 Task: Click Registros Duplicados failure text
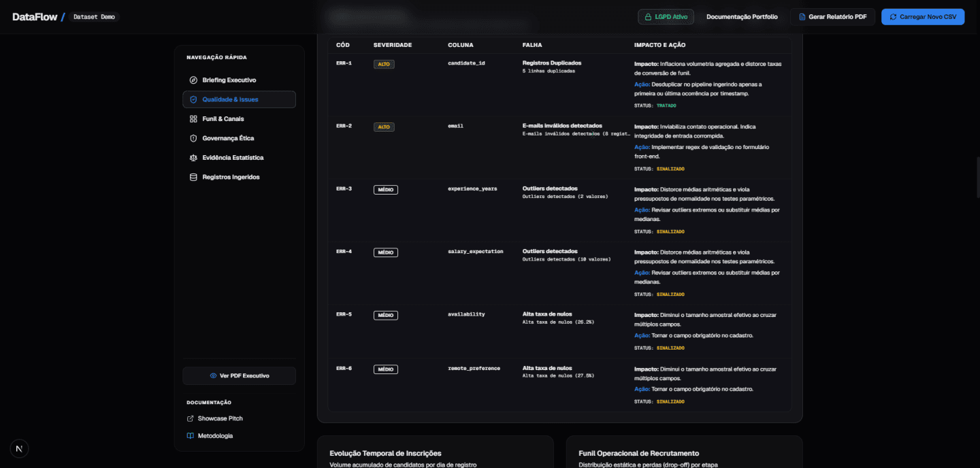pyautogui.click(x=552, y=63)
